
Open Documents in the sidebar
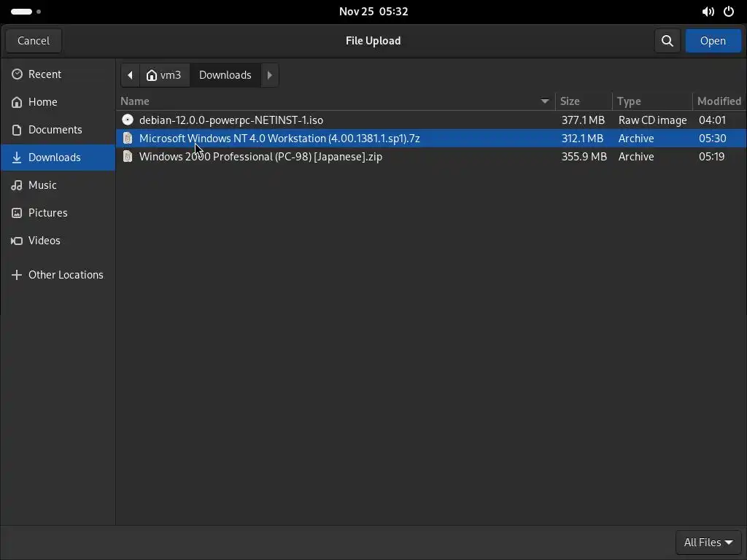[x=58, y=130]
